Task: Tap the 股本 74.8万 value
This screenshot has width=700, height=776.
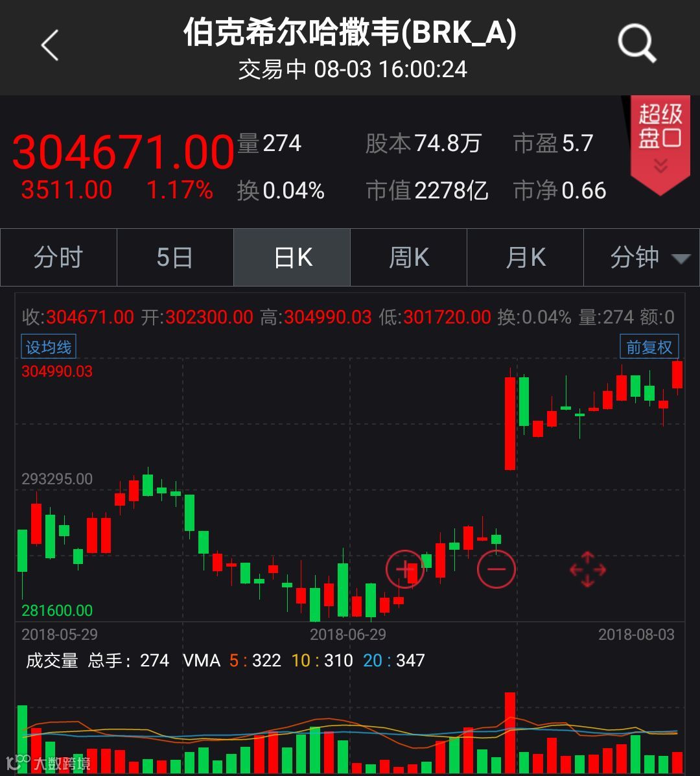Action: coord(423,143)
